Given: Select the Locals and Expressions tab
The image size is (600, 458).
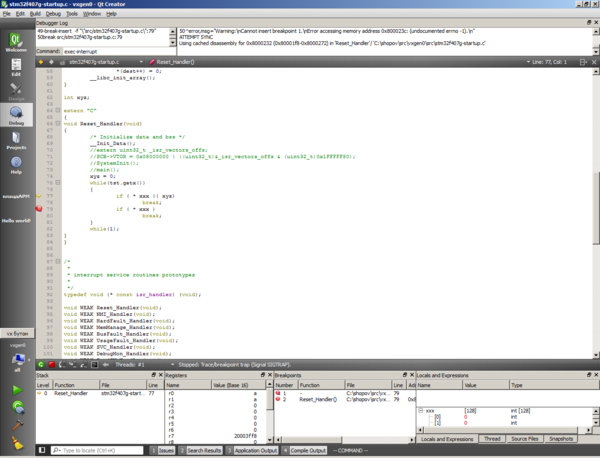Looking at the screenshot, I should 447,439.
